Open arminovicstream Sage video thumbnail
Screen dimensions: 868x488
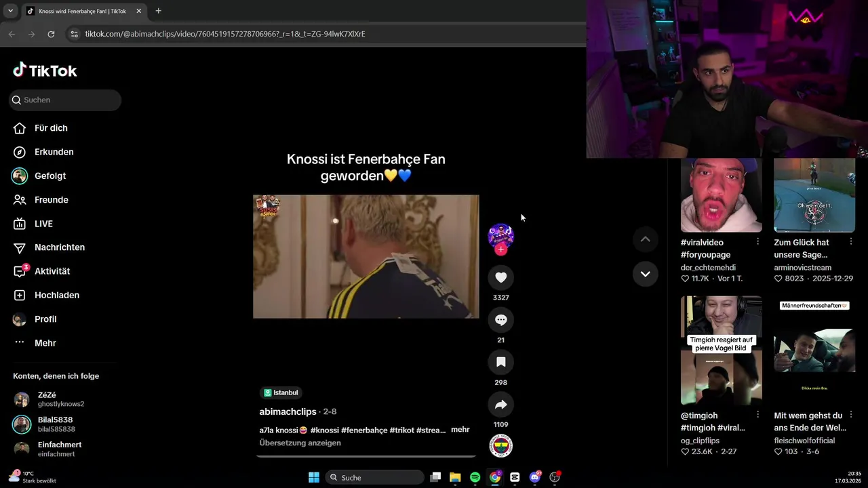point(814,195)
